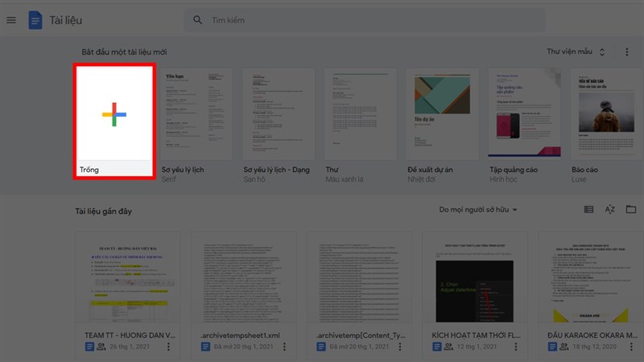Screen dimensions: 644x362
Task: Click the title KÍCH HOẠT TẠM THỜI FL...
Action: pos(476,335)
